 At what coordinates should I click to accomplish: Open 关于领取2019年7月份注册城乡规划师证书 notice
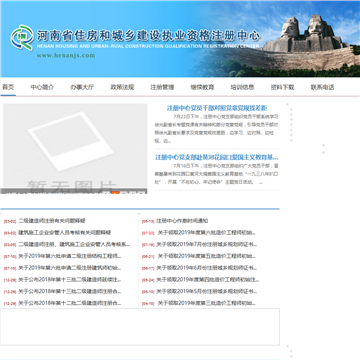click(x=207, y=244)
